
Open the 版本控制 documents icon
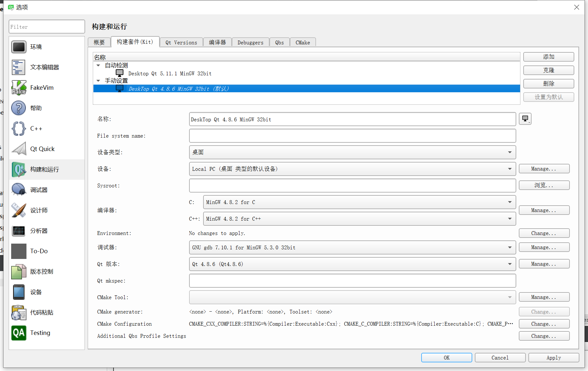18,272
